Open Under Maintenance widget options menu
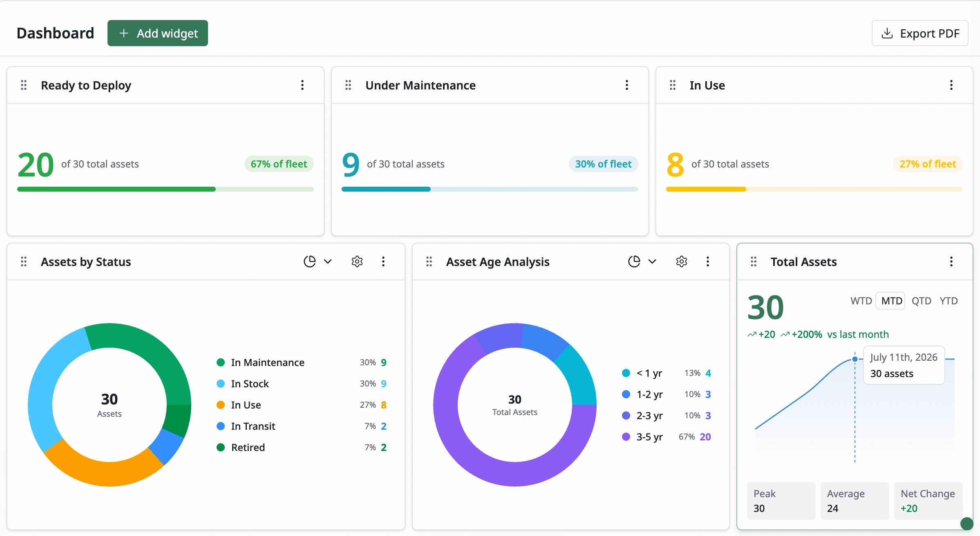 [x=627, y=85]
